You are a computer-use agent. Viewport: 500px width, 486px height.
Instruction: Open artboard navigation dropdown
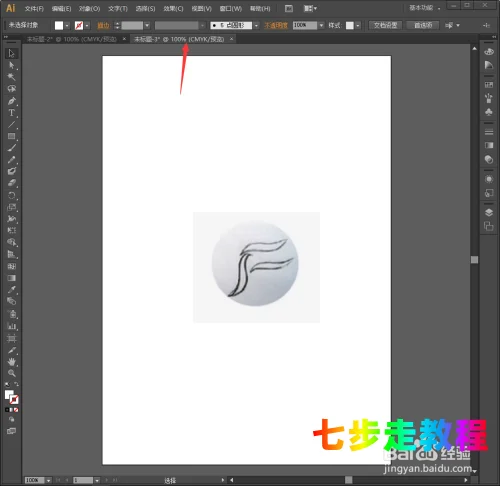point(97,480)
